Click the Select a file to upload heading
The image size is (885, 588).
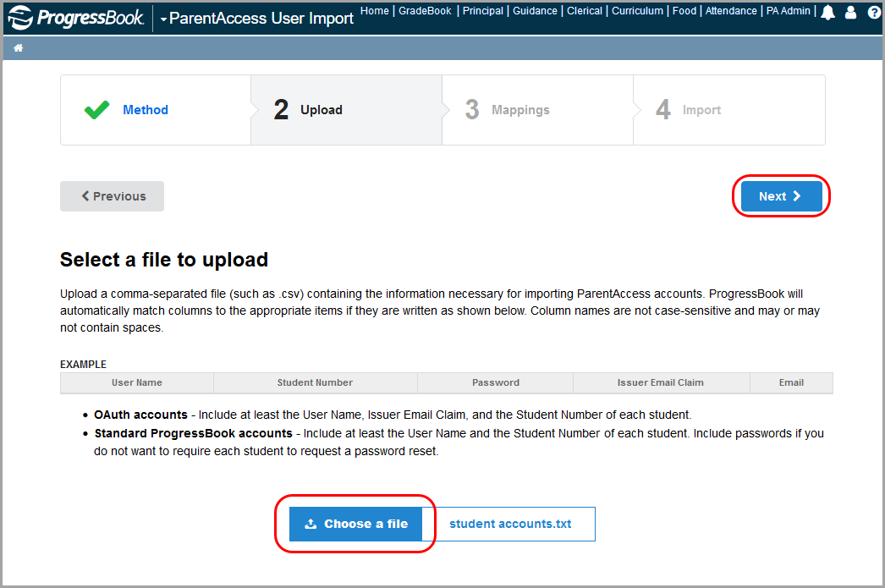163,260
